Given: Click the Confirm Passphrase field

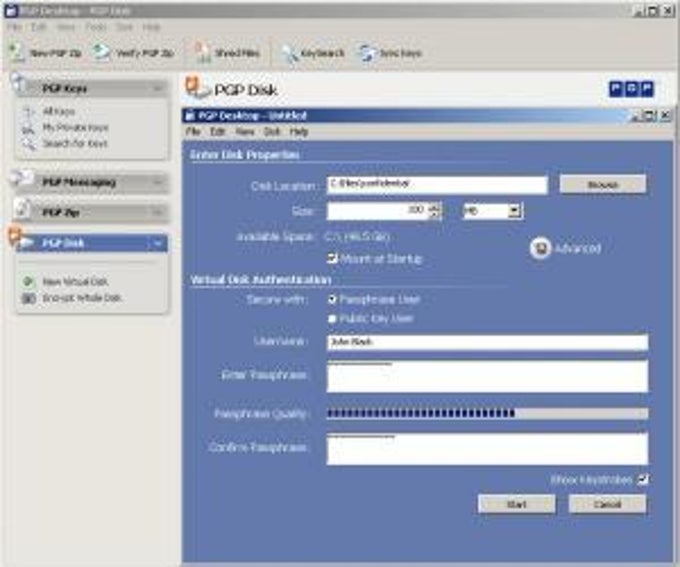Looking at the screenshot, I should [x=487, y=449].
